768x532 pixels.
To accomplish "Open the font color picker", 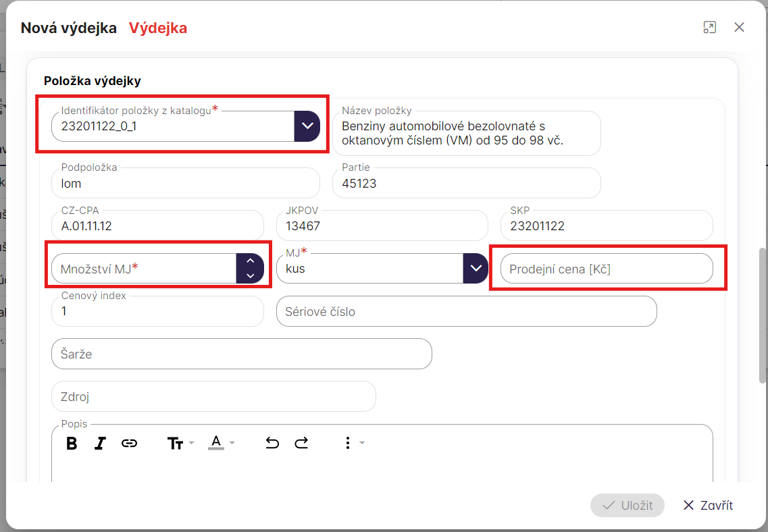I will [x=220, y=443].
